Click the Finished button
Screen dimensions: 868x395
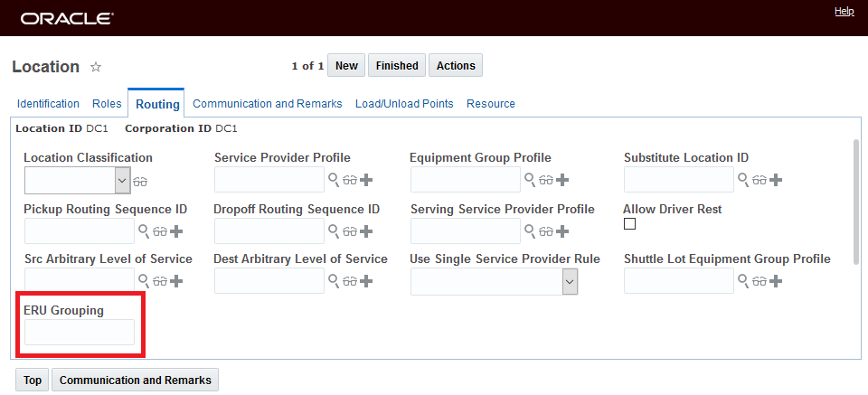click(x=397, y=66)
